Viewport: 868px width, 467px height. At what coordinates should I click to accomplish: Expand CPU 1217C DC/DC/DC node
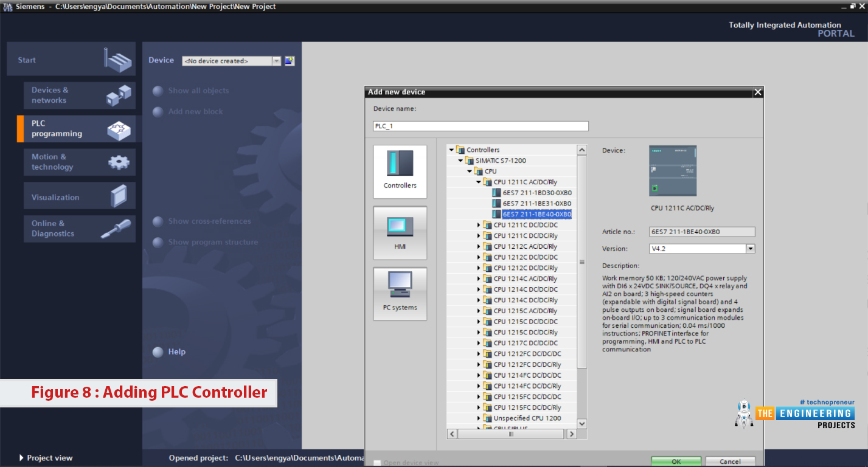[x=479, y=343]
